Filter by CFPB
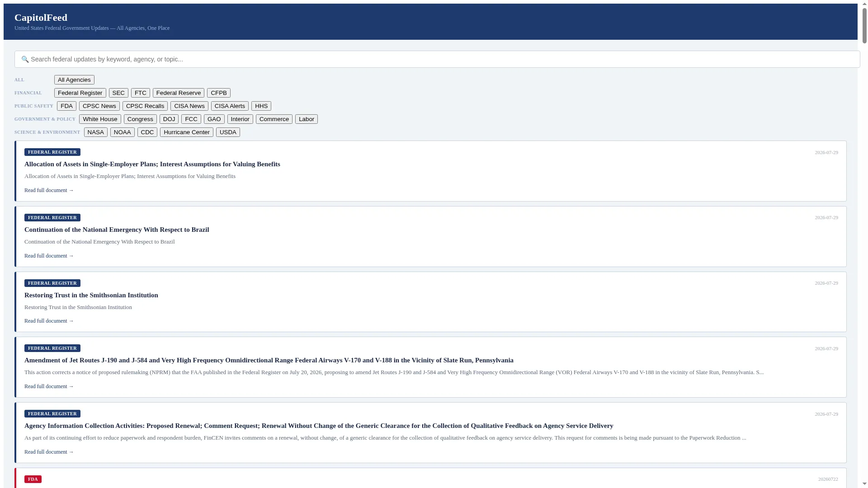Screen dimensions: 868x488 click(x=219, y=93)
